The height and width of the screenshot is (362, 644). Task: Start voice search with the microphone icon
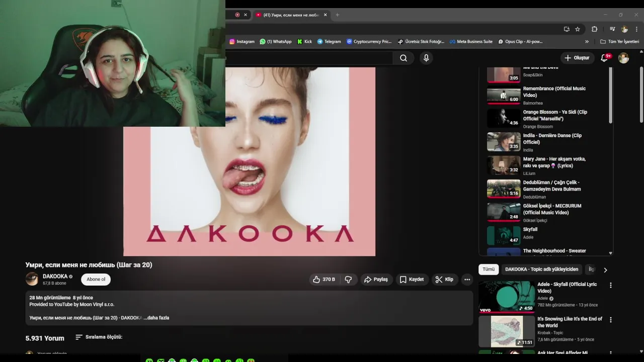pyautogui.click(x=426, y=58)
